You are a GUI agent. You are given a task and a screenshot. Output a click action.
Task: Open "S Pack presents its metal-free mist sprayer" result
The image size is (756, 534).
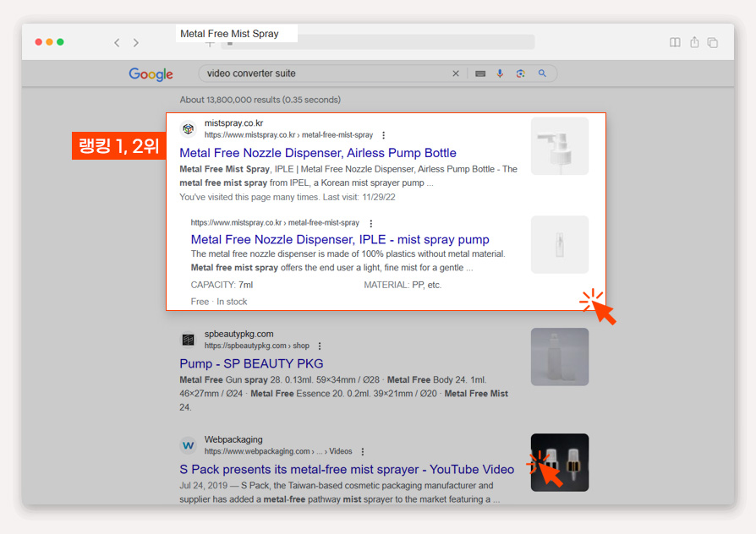click(347, 470)
